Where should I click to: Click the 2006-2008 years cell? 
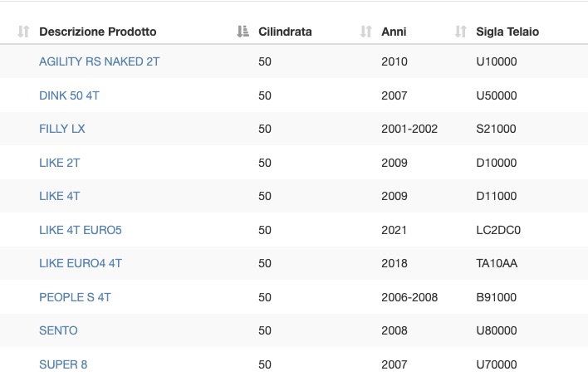point(409,297)
